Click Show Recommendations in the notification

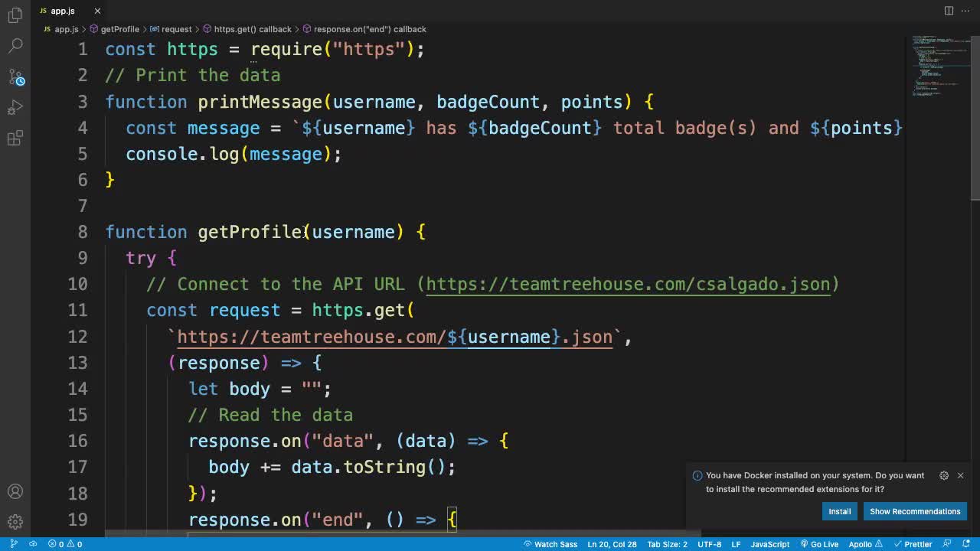(x=915, y=511)
